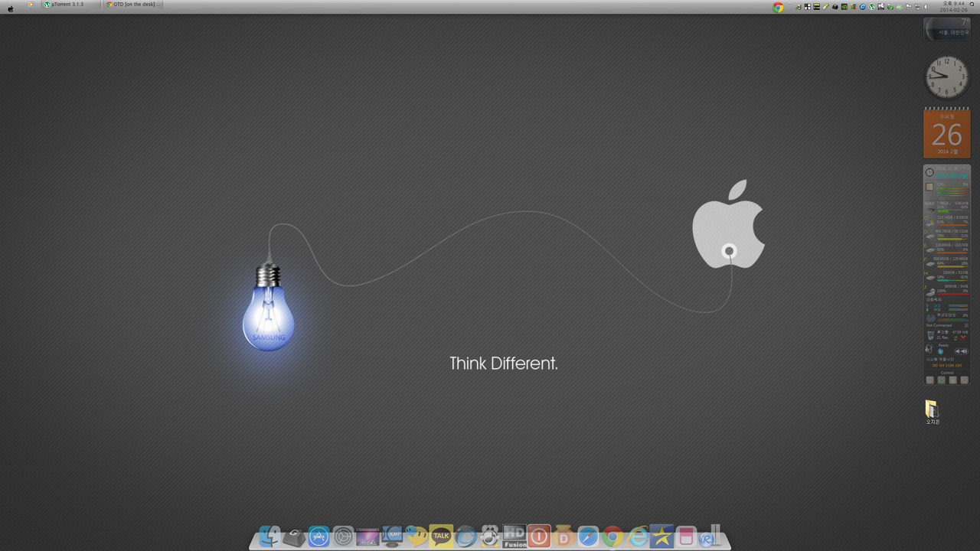Screen dimensions: 980x551
Task: Click the light bulb wallpaper-side system monitor gadget header
Action: [x=947, y=172]
